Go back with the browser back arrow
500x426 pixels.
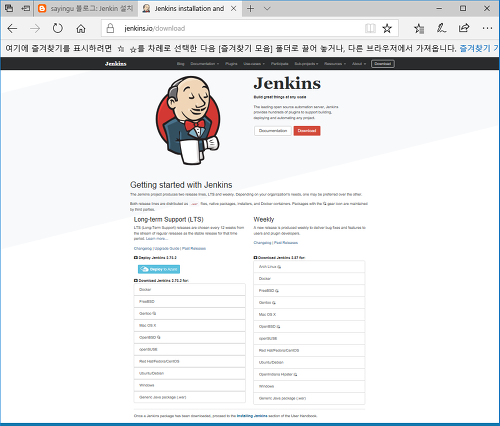click(x=12, y=29)
